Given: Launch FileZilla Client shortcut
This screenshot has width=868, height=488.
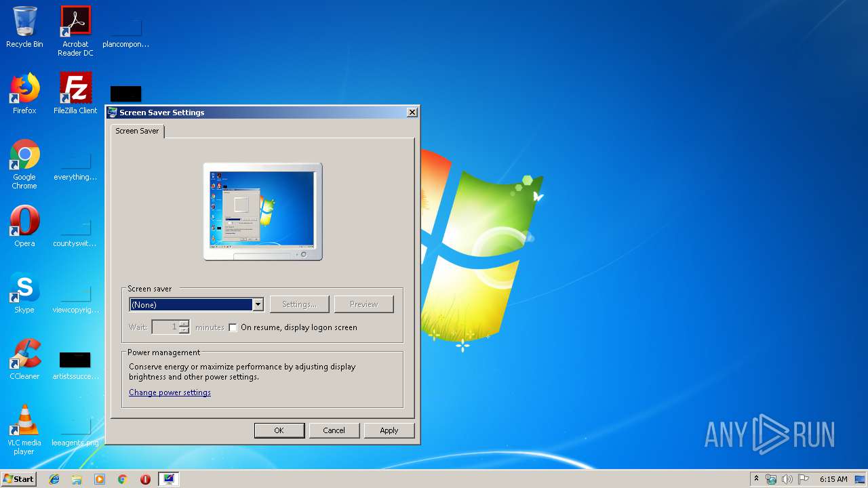Looking at the screenshot, I should (75, 94).
